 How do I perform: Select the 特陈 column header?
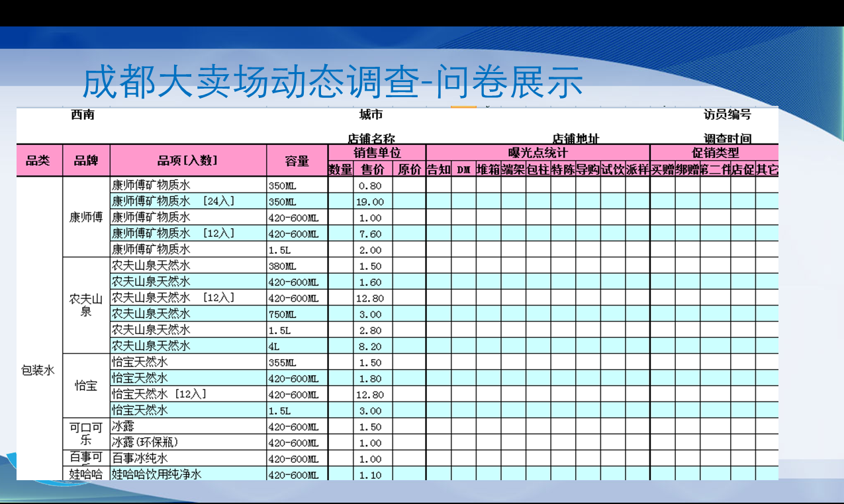tap(563, 169)
